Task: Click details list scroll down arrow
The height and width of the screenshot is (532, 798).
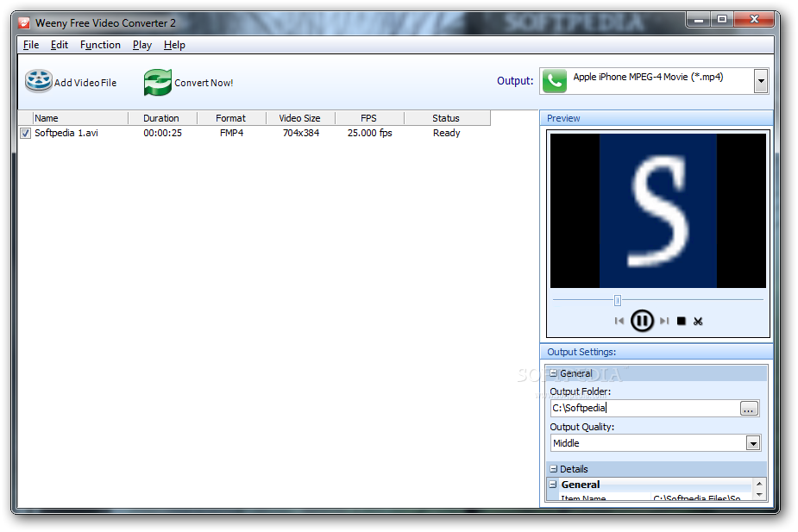Action: [759, 494]
